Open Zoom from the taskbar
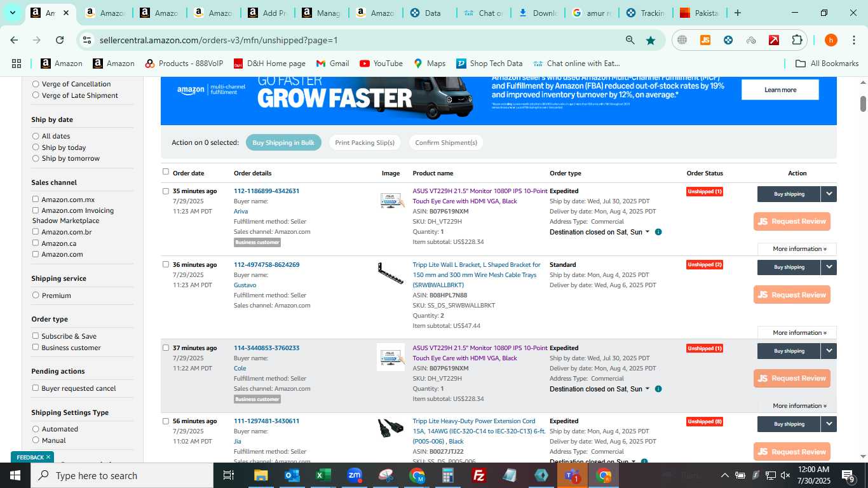 355,475
